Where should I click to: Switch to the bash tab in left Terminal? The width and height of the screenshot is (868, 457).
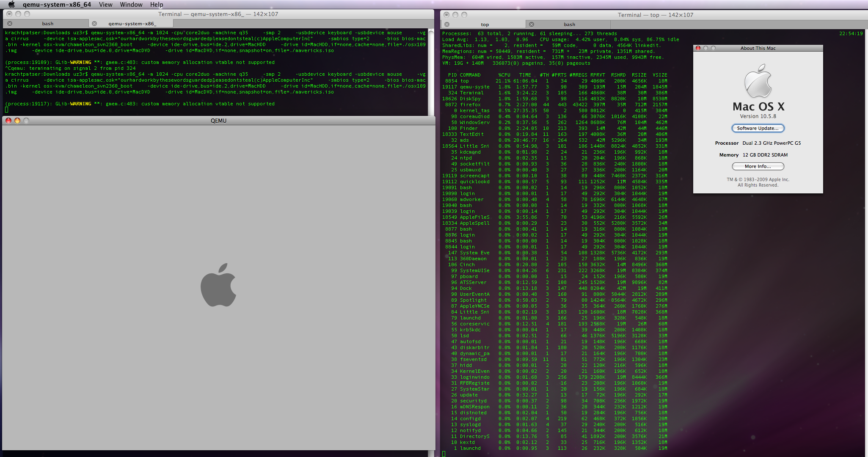pos(47,24)
